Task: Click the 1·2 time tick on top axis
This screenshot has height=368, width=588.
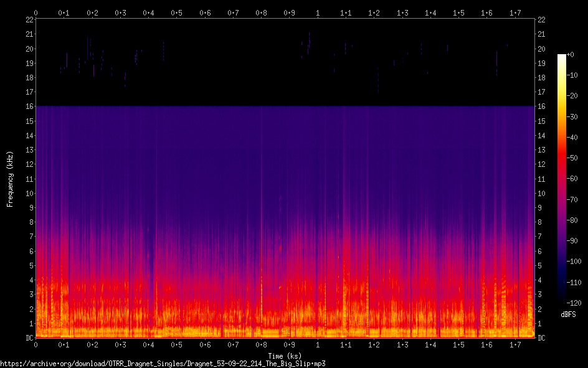Action: tap(374, 12)
